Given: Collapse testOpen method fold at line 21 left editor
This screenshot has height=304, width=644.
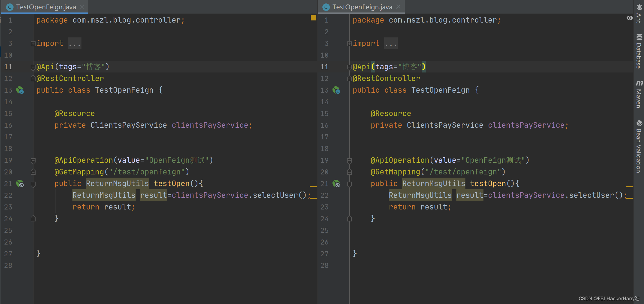Looking at the screenshot, I should 33,184.
